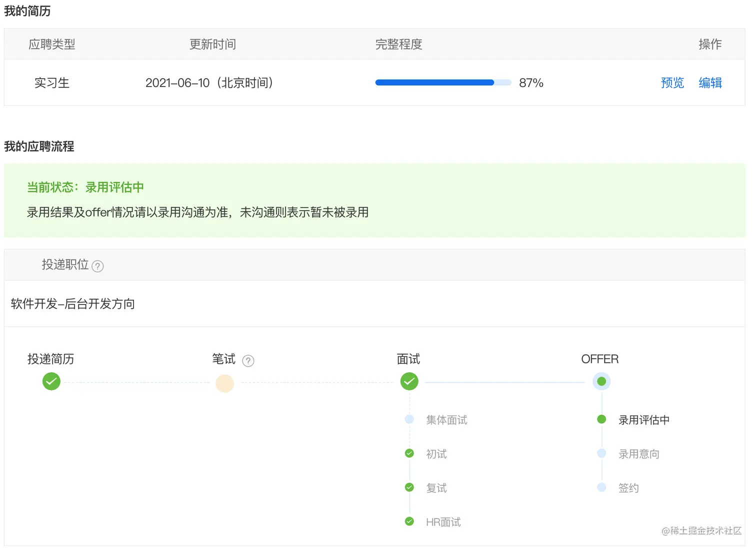Click the 更新时间 column header

point(213,44)
